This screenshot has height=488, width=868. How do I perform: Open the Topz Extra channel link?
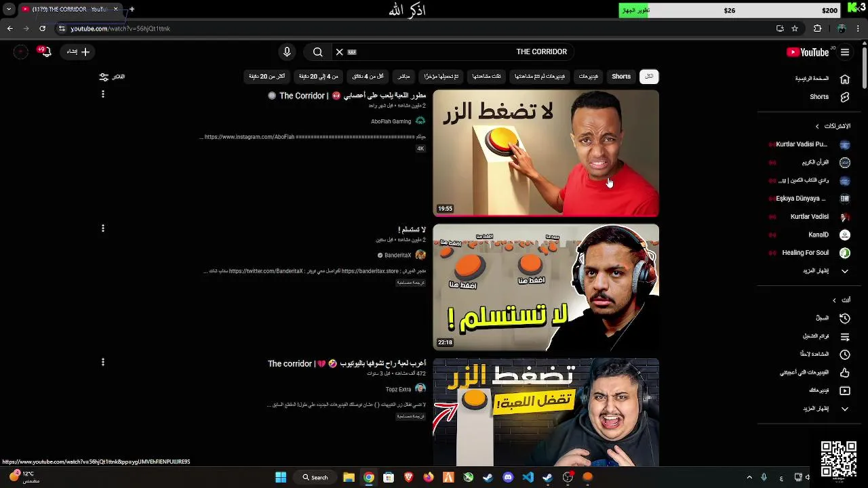pos(398,390)
